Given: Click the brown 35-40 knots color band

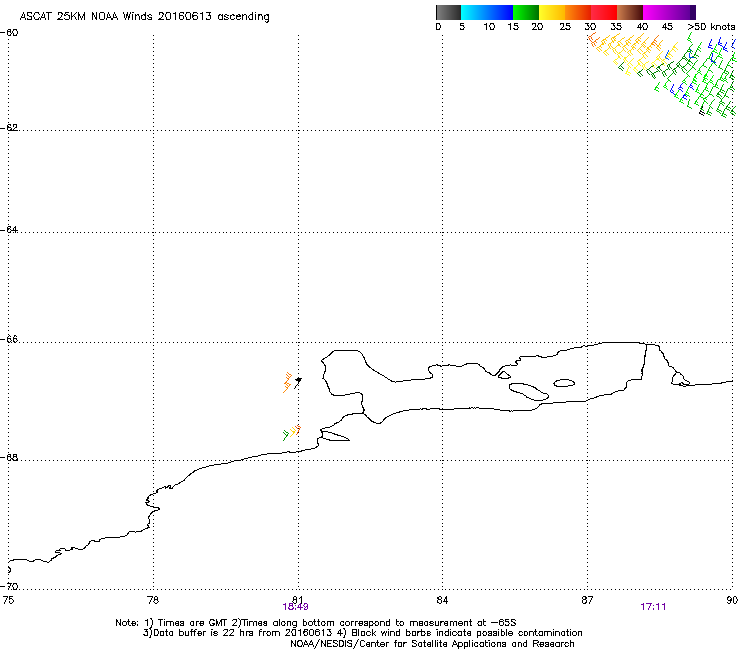Looking at the screenshot, I should 630,12.
